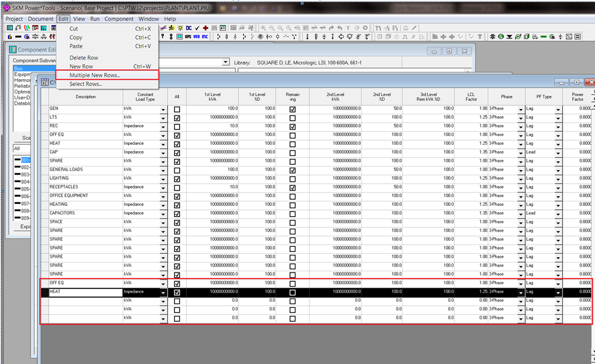Click the black checkmark toolbar icon

click(197, 28)
